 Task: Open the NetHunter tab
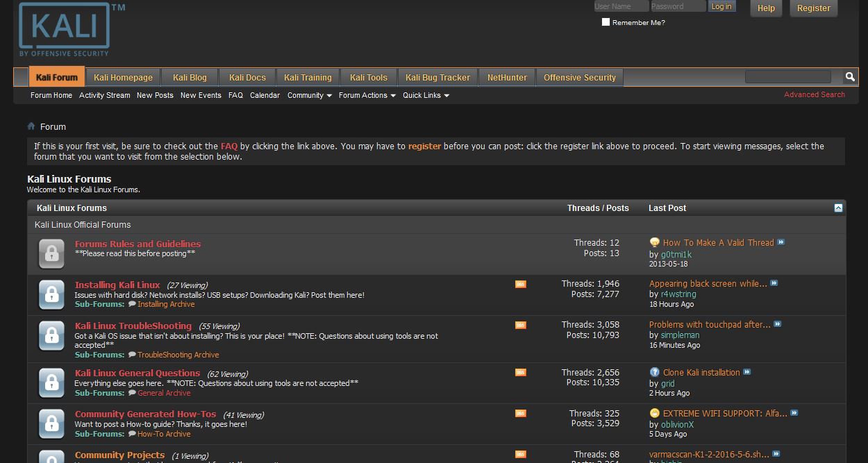pos(507,77)
